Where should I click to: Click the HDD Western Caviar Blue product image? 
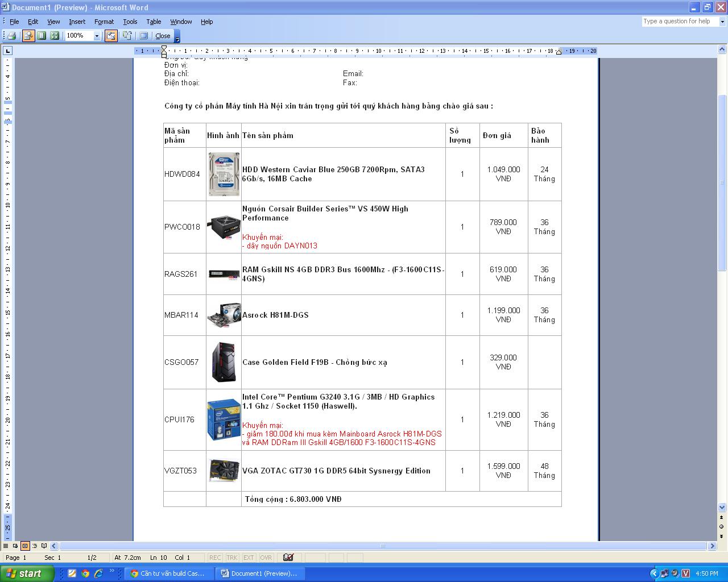coord(224,174)
